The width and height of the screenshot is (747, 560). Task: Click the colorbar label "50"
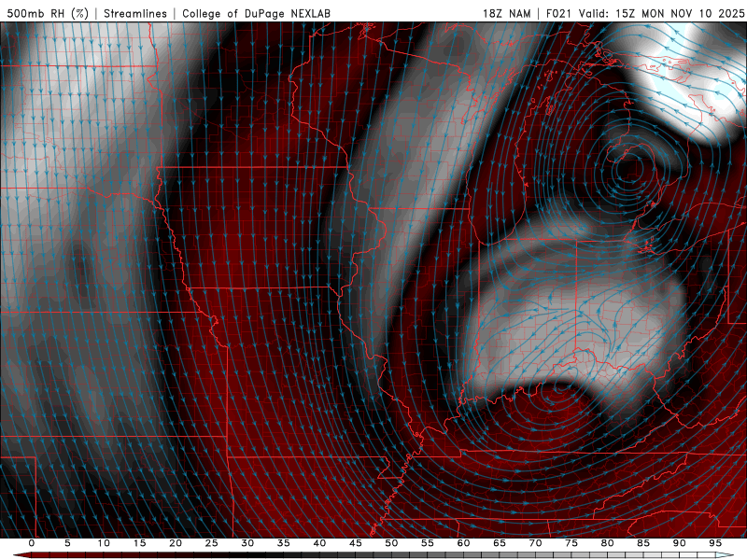[391, 543]
